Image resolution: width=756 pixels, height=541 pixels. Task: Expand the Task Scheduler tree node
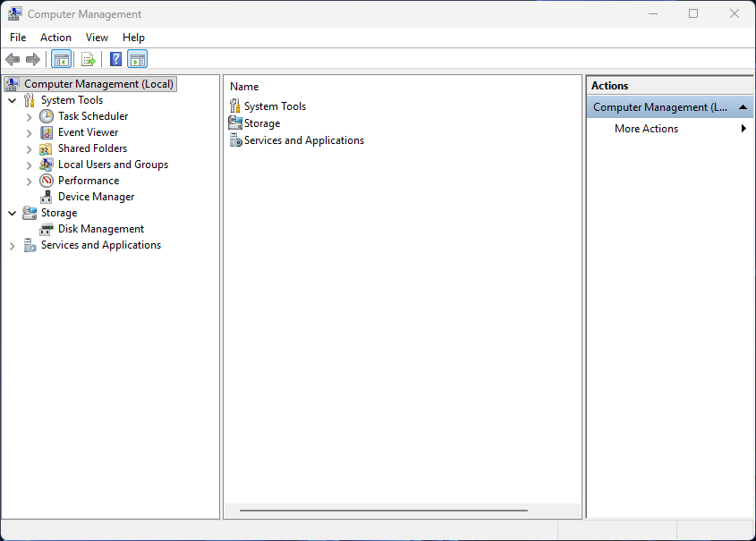click(x=29, y=115)
